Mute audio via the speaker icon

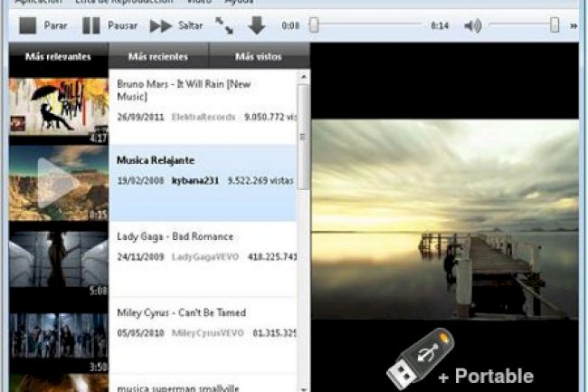[473, 25]
